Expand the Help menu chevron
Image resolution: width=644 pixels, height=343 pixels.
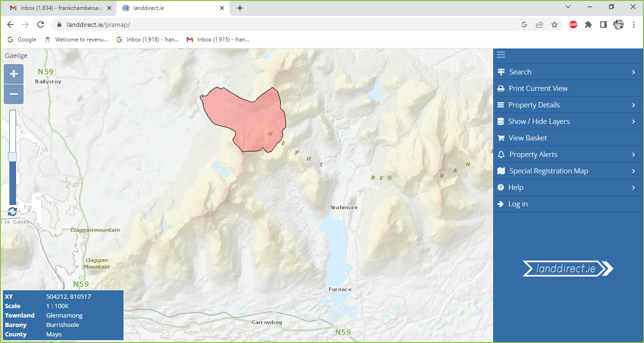tap(634, 188)
